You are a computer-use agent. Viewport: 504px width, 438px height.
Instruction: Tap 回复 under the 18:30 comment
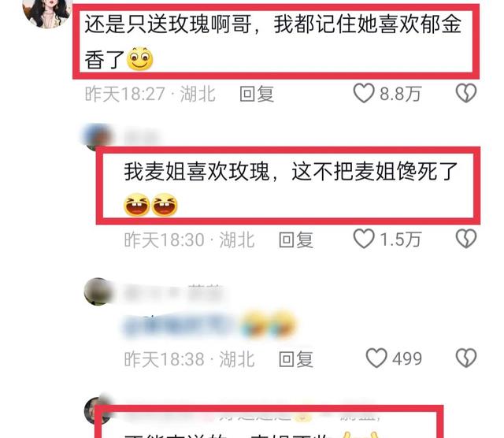click(x=296, y=239)
